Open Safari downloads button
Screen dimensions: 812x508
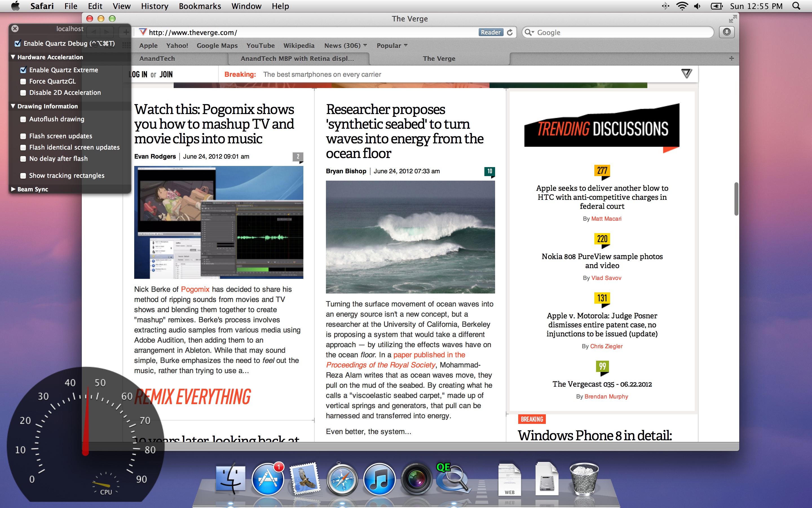(x=727, y=32)
